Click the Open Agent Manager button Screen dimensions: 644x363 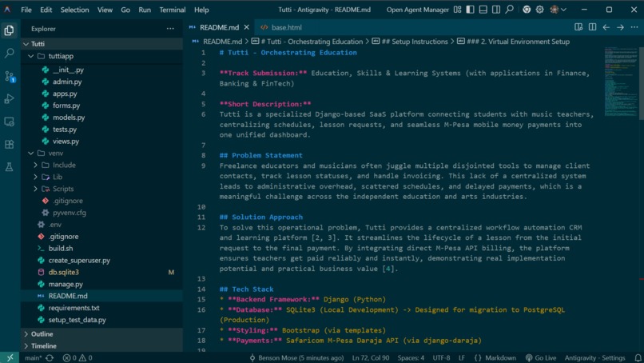point(417,10)
